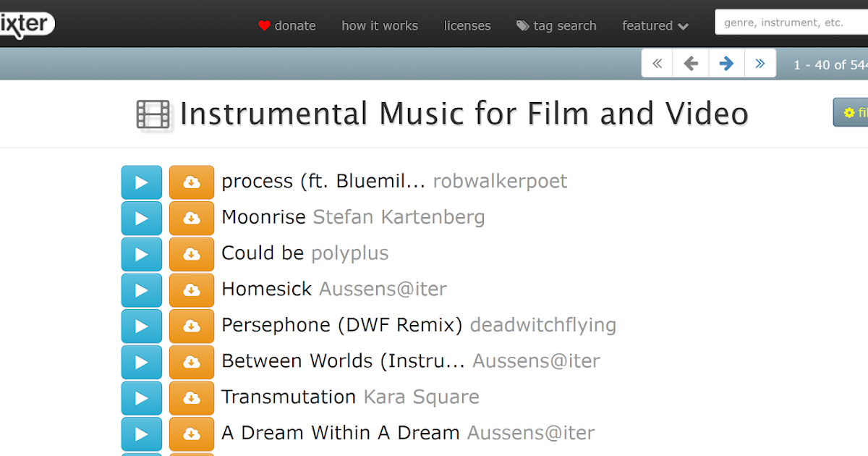The width and height of the screenshot is (868, 456).
Task: Download A Dream Within A Dream
Action: point(192,434)
